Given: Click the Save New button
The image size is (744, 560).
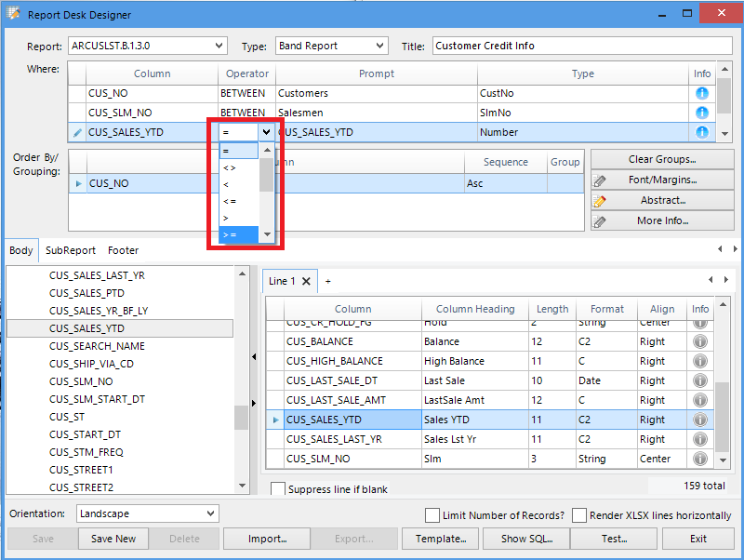Looking at the screenshot, I should point(113,539).
